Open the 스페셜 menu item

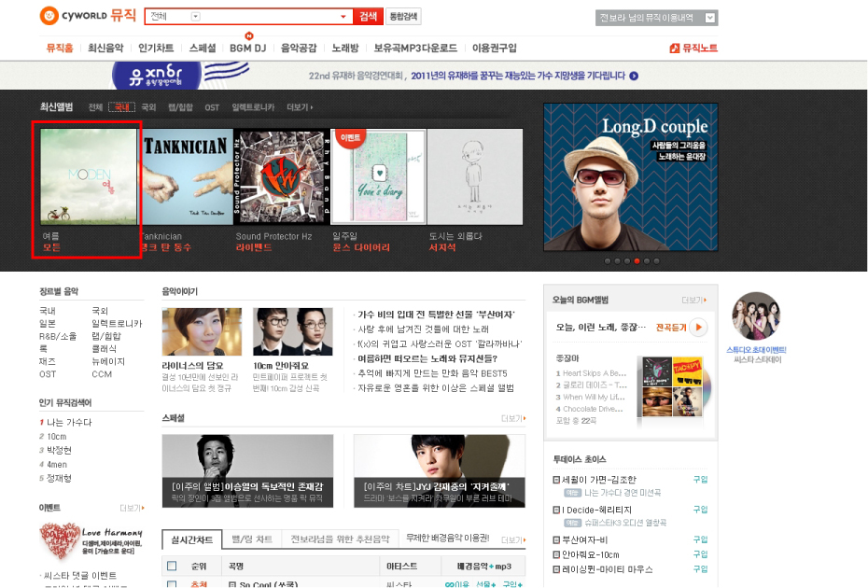(203, 49)
